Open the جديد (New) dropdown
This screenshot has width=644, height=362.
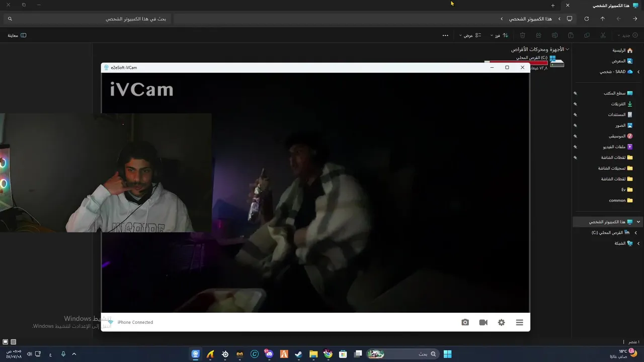point(628,35)
